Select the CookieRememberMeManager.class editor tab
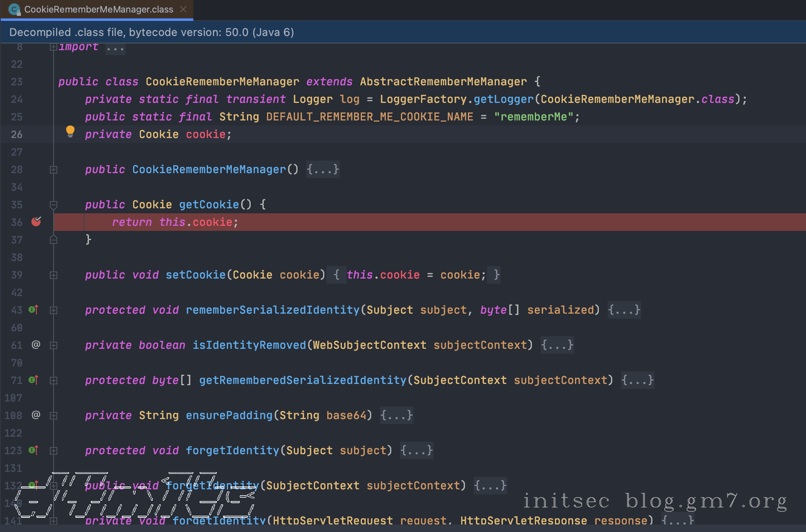 98,10
